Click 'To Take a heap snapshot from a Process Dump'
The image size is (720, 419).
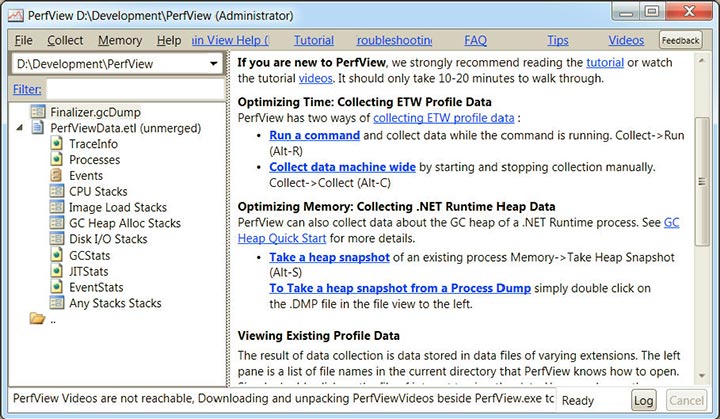click(400, 288)
